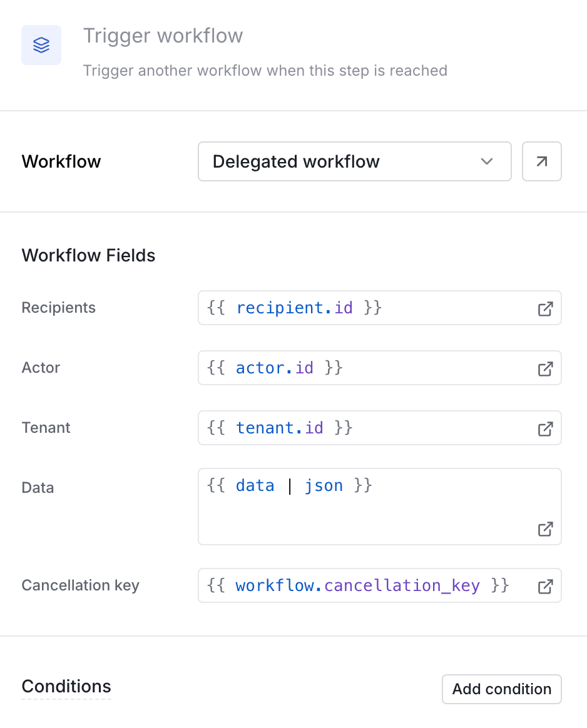
Task: Click the diagonal arrow beside the Workflow selector
Action: tap(541, 161)
